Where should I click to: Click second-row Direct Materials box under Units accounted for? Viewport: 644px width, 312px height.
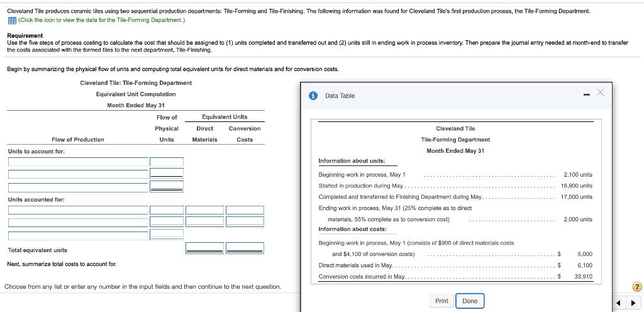[204, 221]
